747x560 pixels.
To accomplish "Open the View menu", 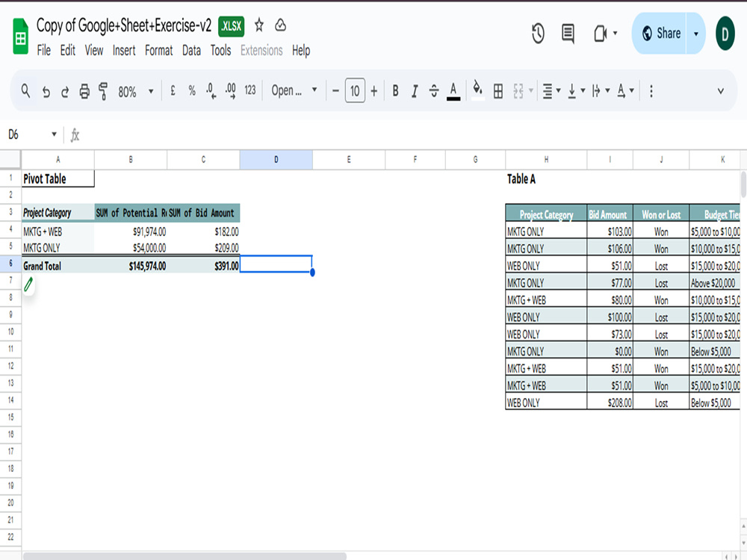I will pyautogui.click(x=94, y=50).
